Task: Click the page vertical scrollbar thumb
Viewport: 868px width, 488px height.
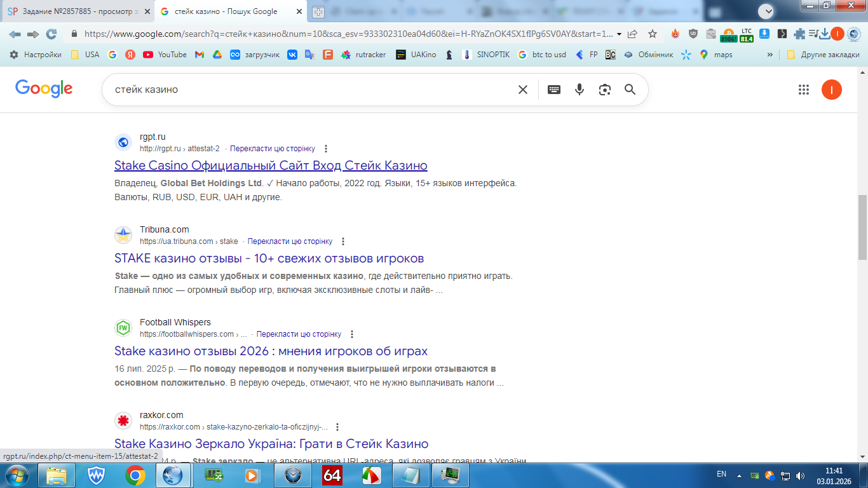Action: coord(862,227)
